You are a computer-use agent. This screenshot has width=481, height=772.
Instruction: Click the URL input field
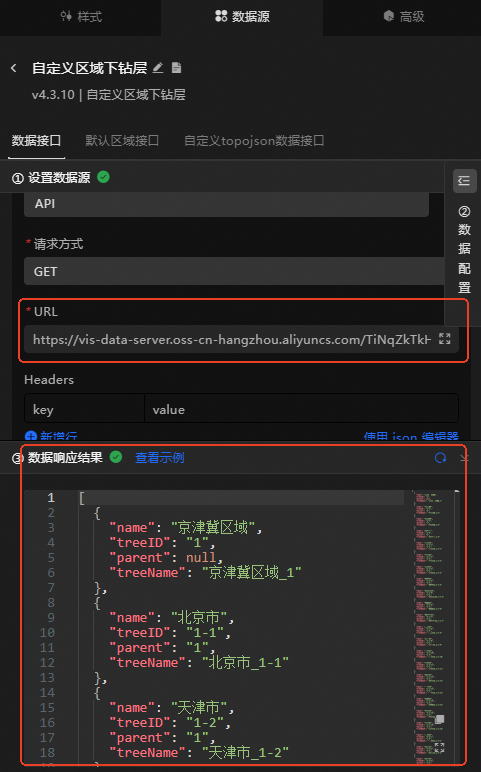[231, 339]
